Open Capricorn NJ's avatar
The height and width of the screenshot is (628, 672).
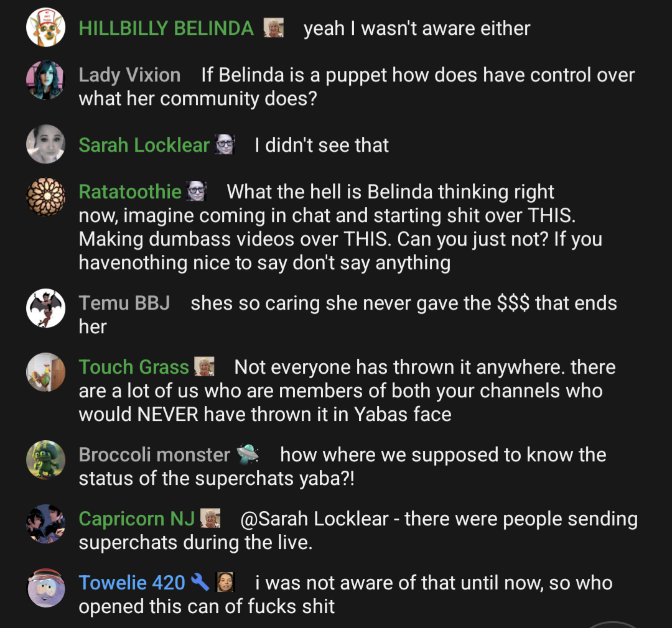45,524
